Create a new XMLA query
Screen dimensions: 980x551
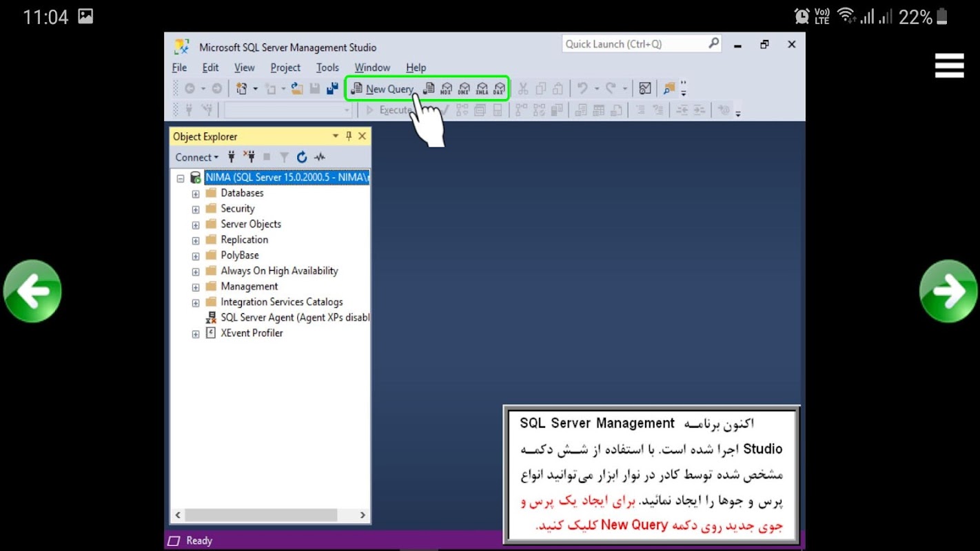(482, 89)
